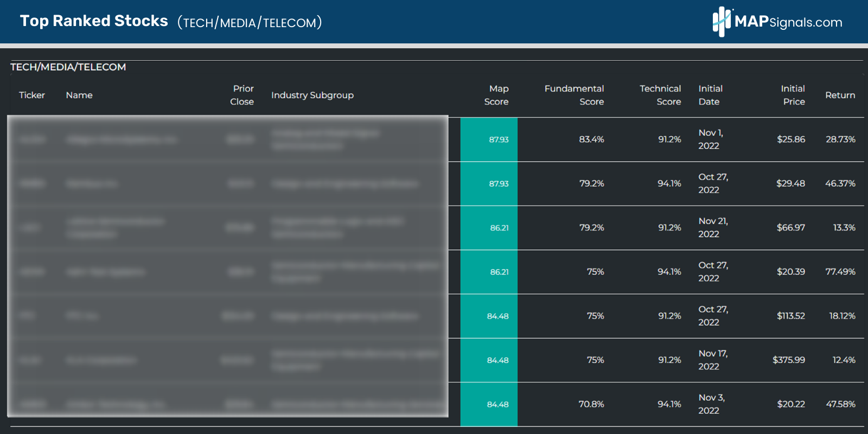Select the 13.3% return value

pos(845,228)
